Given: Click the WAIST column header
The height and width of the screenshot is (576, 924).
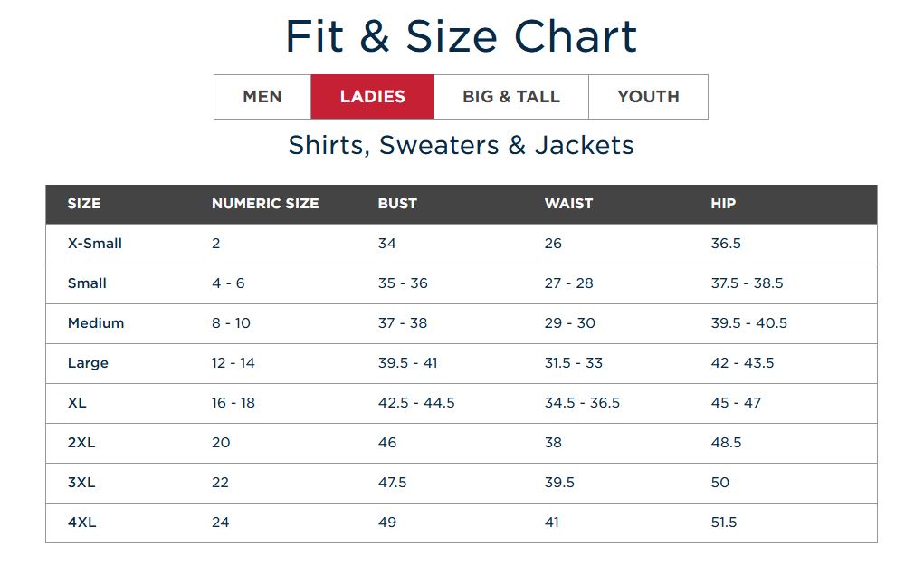Looking at the screenshot, I should 568,204.
